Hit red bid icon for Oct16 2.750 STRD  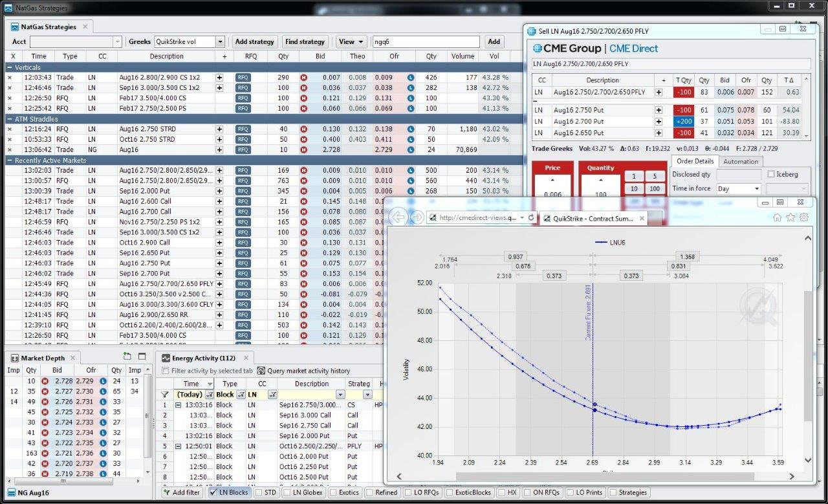[303, 140]
